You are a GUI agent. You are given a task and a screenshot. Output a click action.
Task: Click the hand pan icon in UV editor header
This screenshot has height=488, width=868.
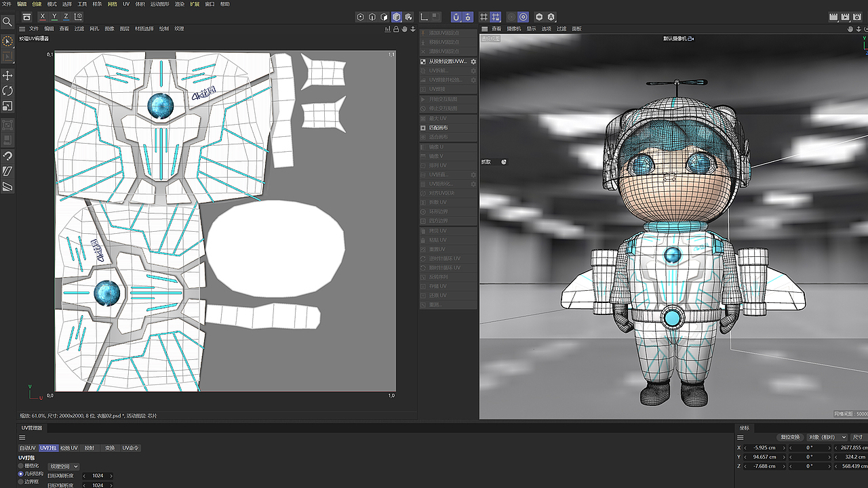tap(404, 29)
